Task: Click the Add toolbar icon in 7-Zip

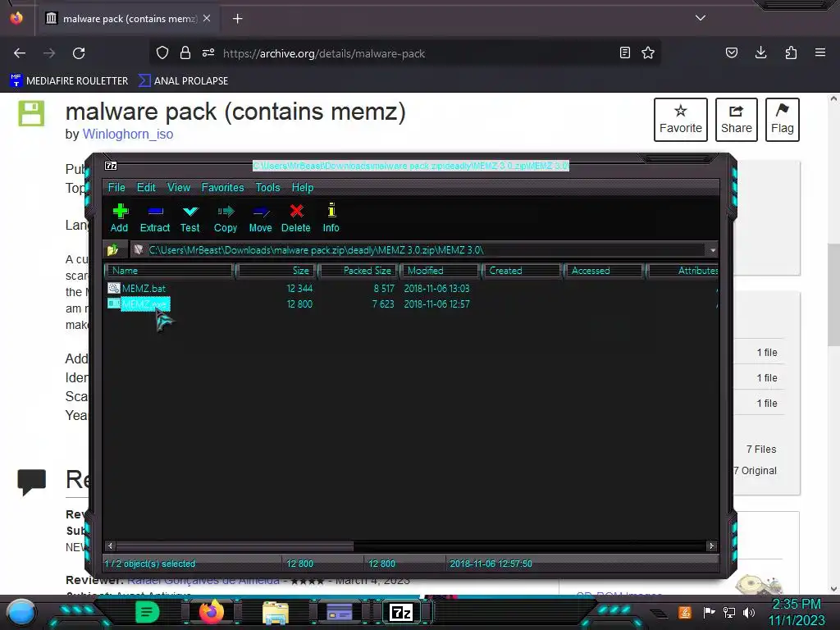Action: [120, 218]
